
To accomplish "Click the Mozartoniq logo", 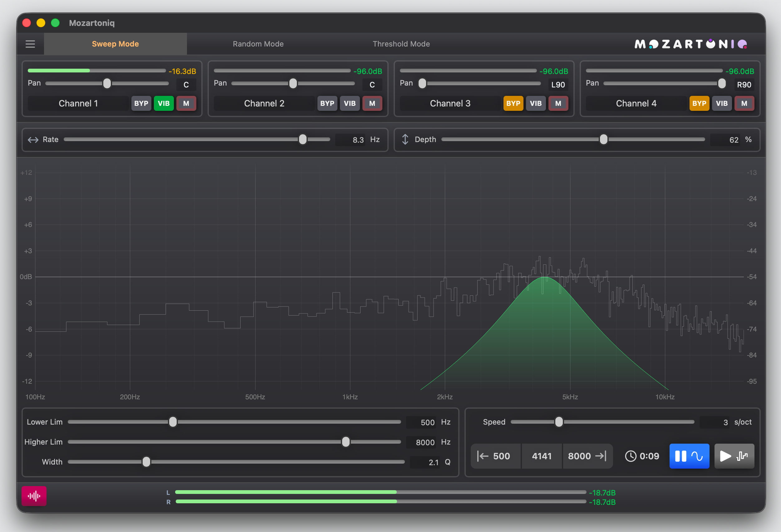I will point(690,44).
